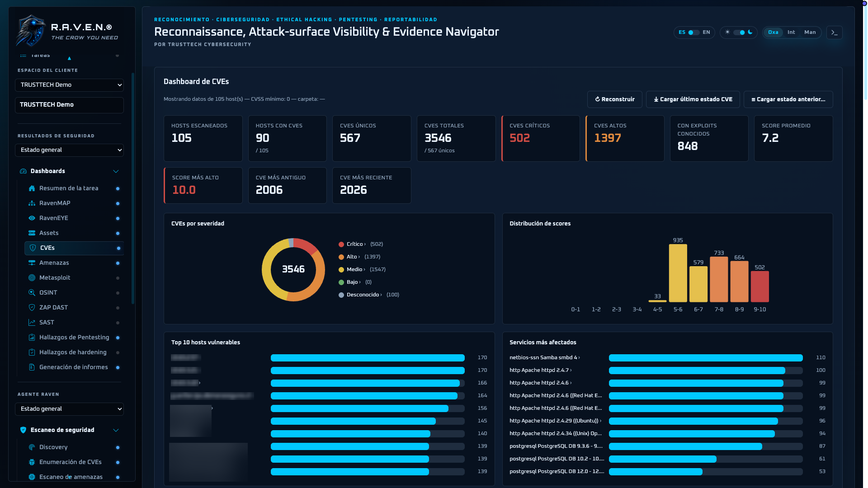The width and height of the screenshot is (868, 488).
Task: Click Cargar último estado CVE button
Action: [x=693, y=99]
